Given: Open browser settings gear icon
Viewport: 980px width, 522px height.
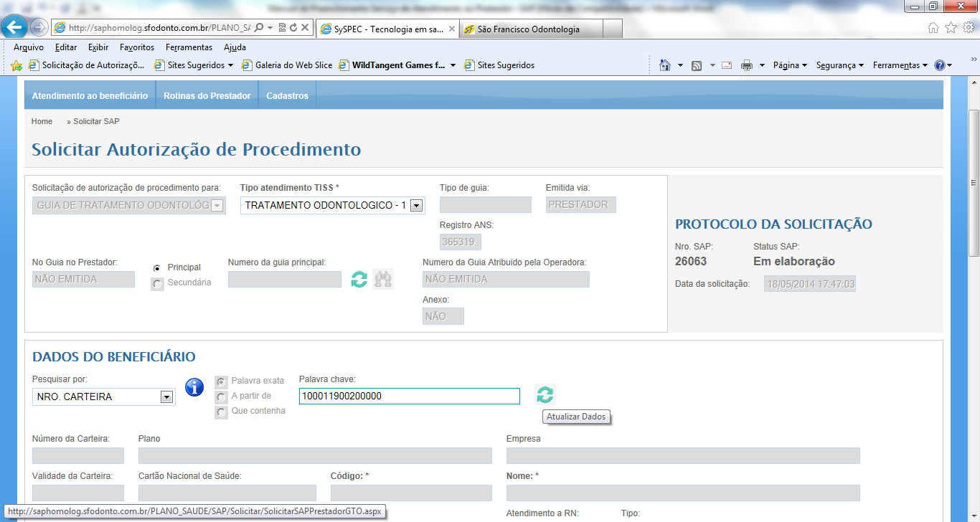Looking at the screenshot, I should point(968,28).
